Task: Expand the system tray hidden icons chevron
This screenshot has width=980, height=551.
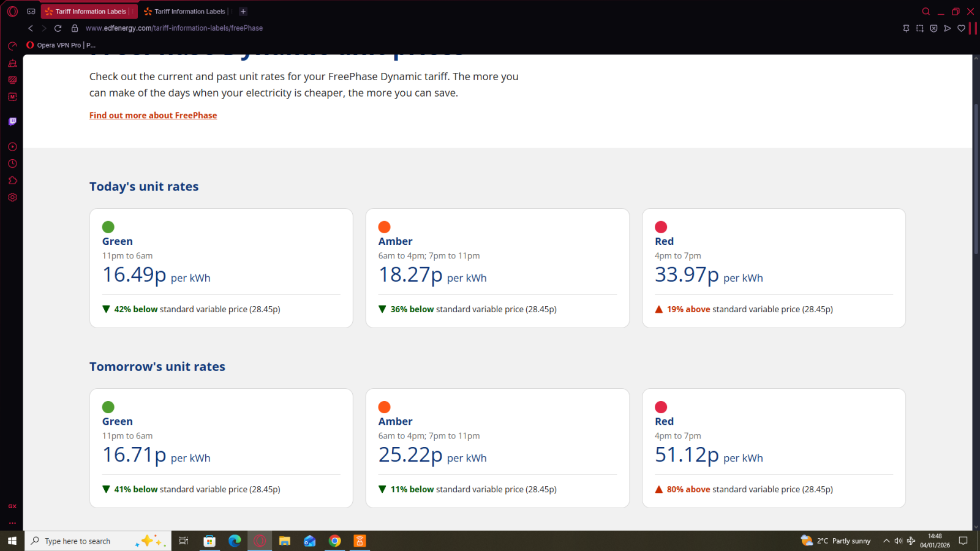Action: 886,541
